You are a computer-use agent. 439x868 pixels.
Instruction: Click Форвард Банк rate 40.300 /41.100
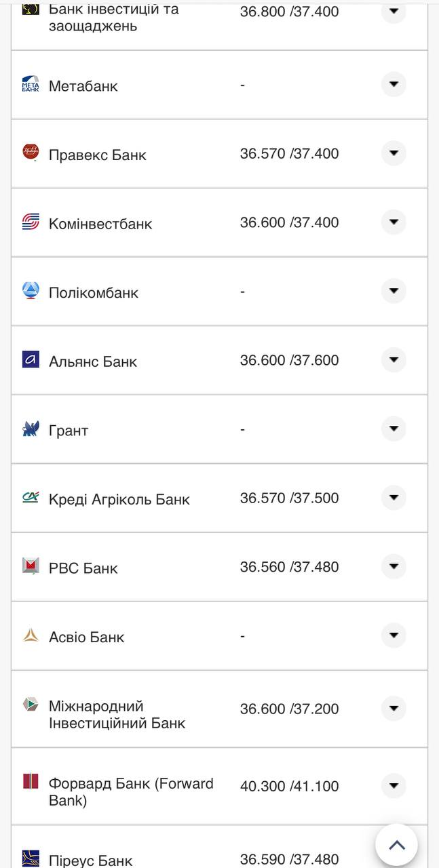click(289, 787)
